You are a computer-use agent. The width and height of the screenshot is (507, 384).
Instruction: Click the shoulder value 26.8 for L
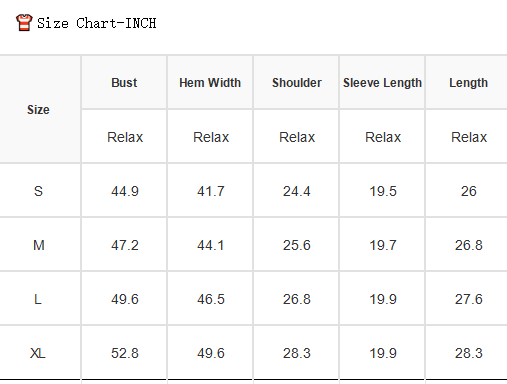[x=297, y=299]
